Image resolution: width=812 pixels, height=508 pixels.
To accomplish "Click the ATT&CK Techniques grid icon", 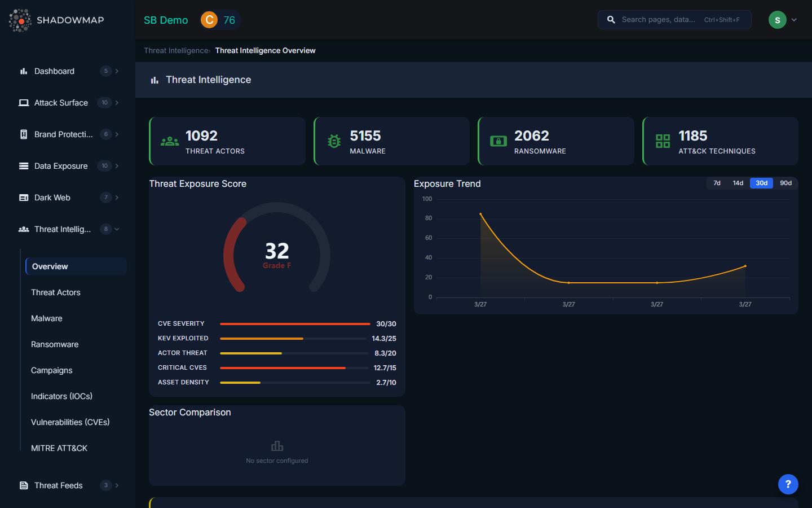I will pyautogui.click(x=662, y=141).
